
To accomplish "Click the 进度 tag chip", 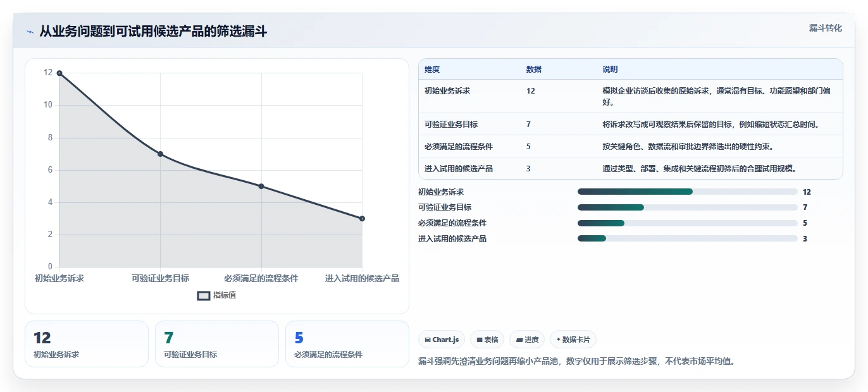I will click(x=527, y=340).
